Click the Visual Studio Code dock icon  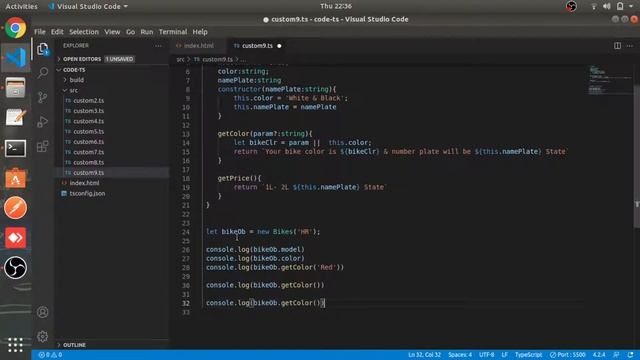click(x=16, y=58)
